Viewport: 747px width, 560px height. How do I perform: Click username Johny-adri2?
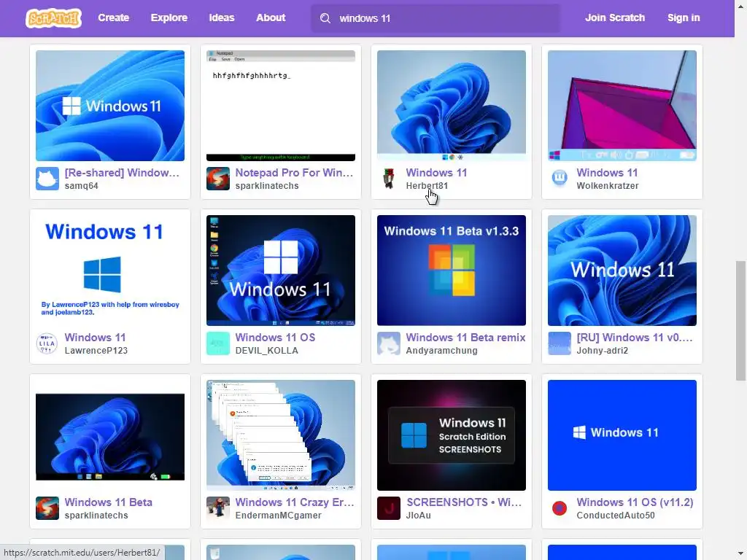coord(602,351)
